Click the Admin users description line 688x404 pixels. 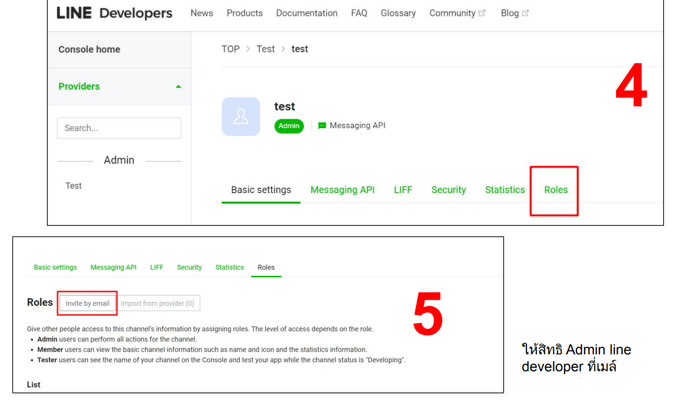click(117, 340)
